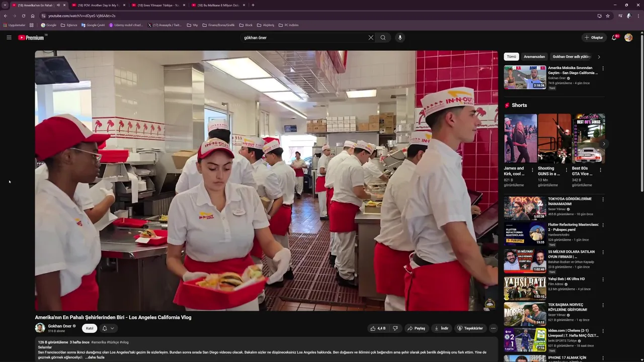This screenshot has width=644, height=362.
Task: Expand the tab search dropdown arrow
Action: point(5,5)
